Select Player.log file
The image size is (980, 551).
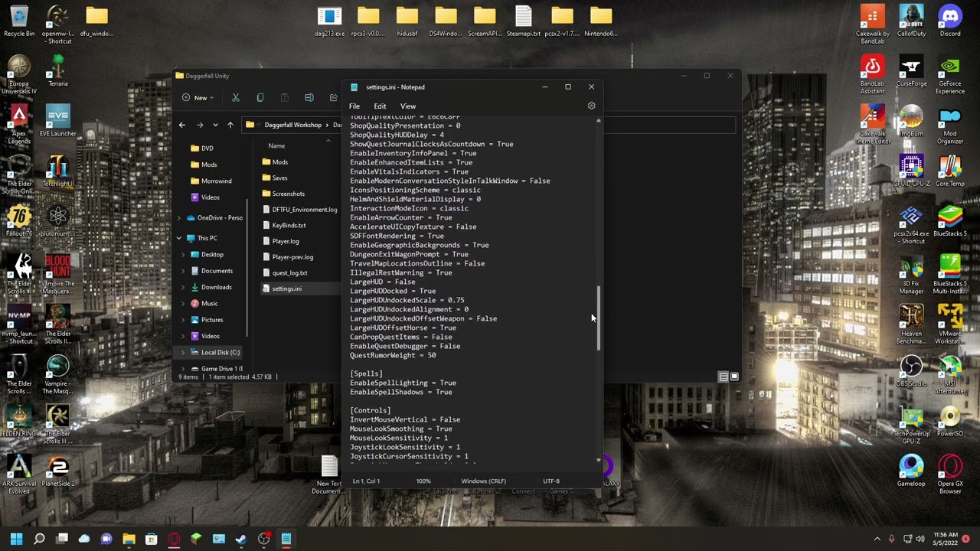click(286, 241)
